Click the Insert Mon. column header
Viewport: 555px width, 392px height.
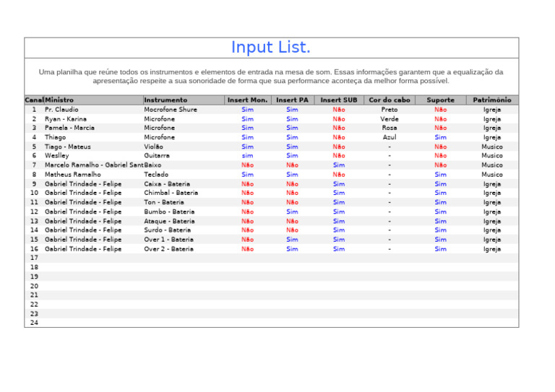[x=247, y=100]
